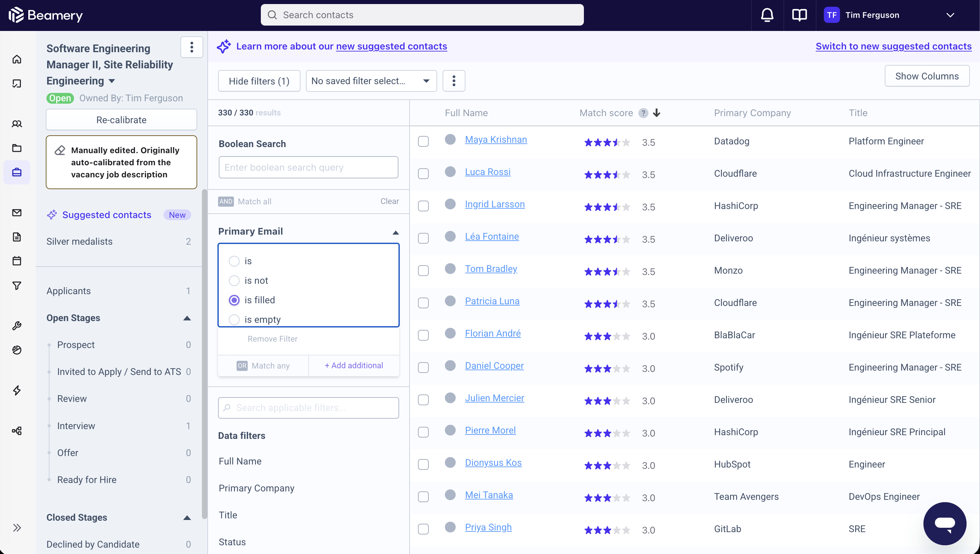980x554 pixels.
Task: Click Hide filters (1)
Action: click(x=259, y=81)
